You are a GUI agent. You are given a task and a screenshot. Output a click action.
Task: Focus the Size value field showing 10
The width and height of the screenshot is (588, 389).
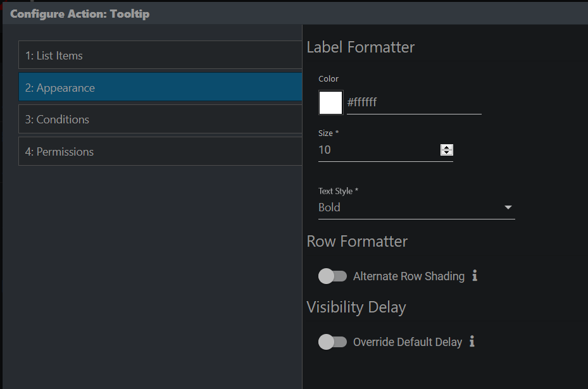378,150
